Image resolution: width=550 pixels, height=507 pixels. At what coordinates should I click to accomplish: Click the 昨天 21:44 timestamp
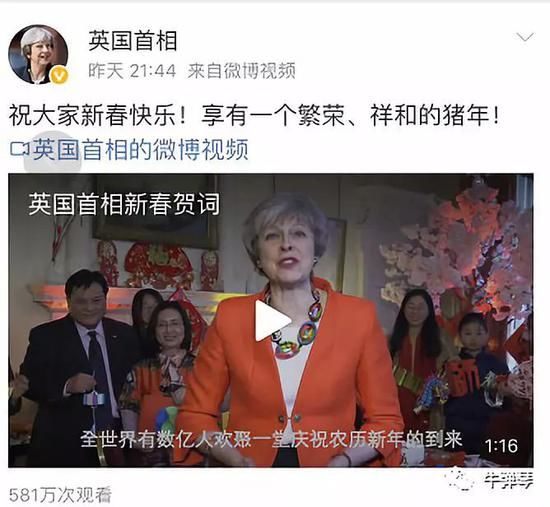coord(132,72)
